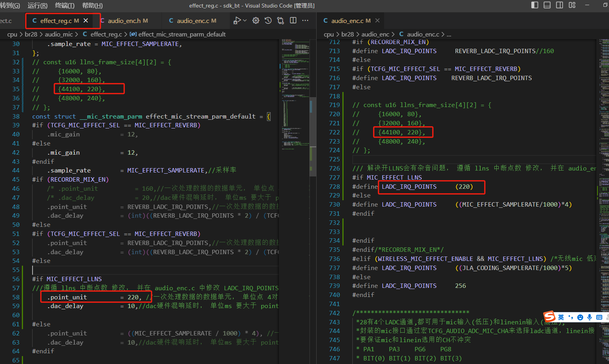Click audio_enc breadcrumb folder in right editor
This screenshot has height=364, width=609.
(x=375, y=34)
